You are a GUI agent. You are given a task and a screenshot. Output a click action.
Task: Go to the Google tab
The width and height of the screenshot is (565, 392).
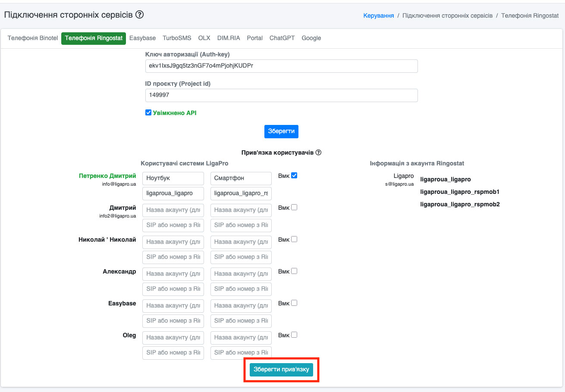pos(311,38)
